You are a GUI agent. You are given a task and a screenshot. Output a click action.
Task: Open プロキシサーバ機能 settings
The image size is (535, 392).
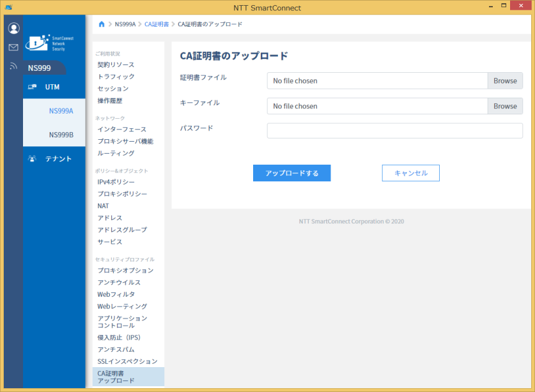125,141
